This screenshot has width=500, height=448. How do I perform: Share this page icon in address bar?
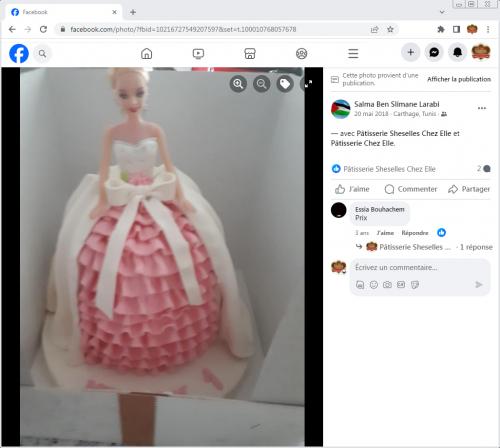point(375,30)
